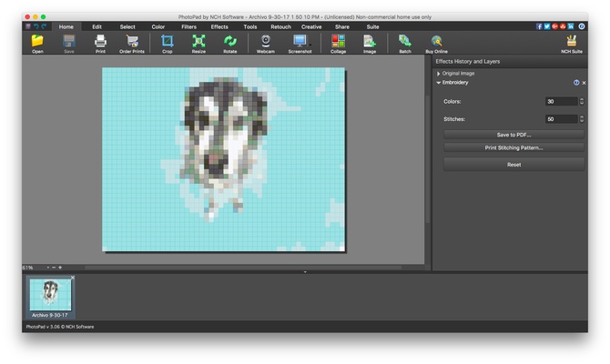
Task: Click the Stitches input field
Action: (562, 119)
